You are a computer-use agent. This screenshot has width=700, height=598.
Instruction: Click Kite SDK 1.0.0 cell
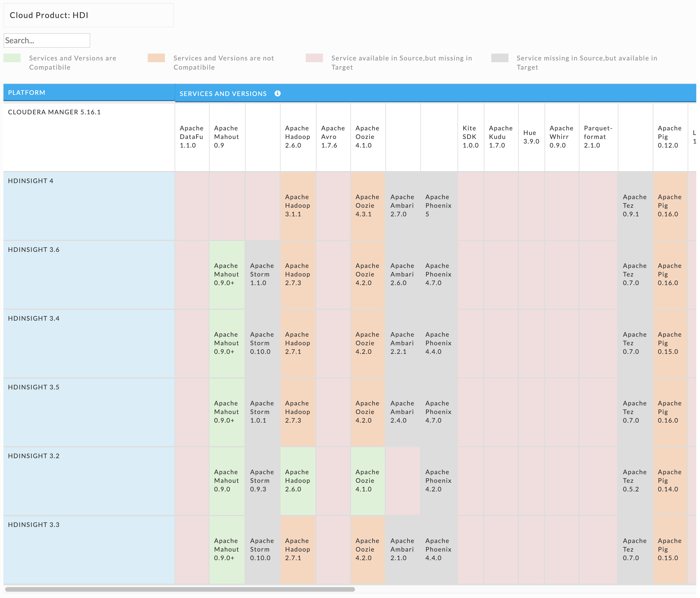click(x=471, y=137)
